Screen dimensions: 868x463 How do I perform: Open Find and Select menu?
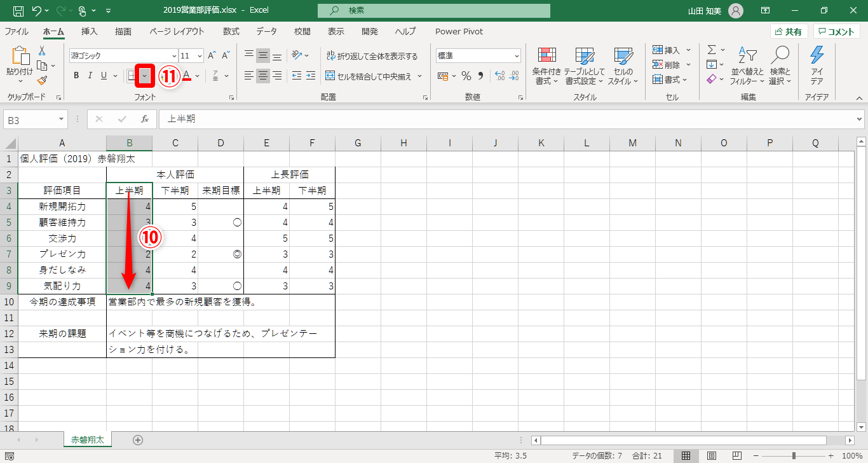click(780, 66)
